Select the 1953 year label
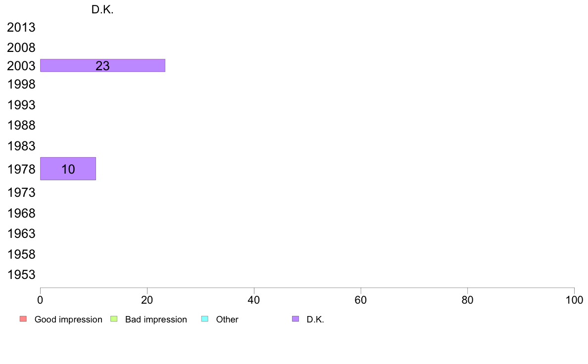The image size is (588, 364). click(x=21, y=275)
